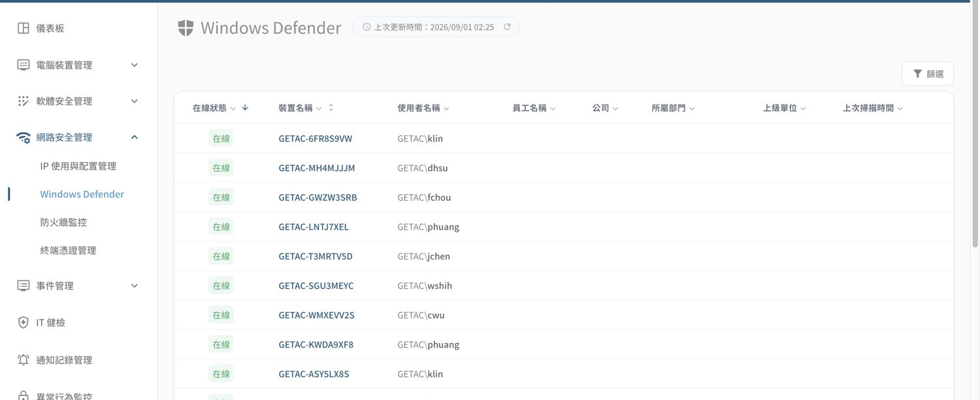The image size is (980, 400).
Task: Click the shield plus icon beside IT 健檢
Action: tap(24, 322)
